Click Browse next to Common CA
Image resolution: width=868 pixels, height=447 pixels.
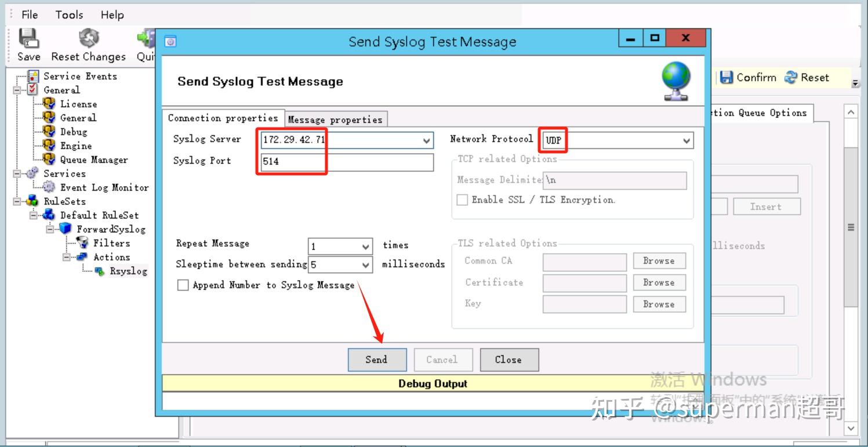click(659, 261)
